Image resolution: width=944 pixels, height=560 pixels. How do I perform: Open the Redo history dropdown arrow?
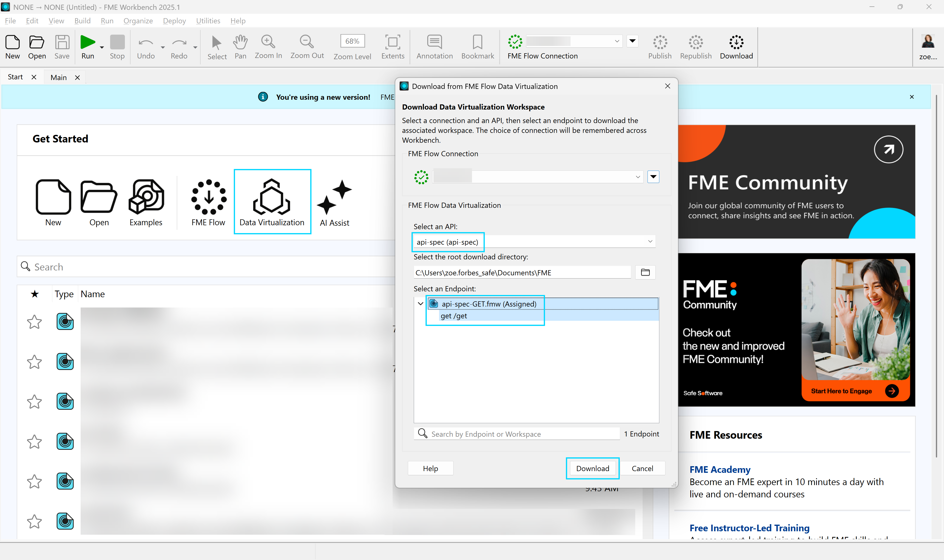(x=195, y=47)
